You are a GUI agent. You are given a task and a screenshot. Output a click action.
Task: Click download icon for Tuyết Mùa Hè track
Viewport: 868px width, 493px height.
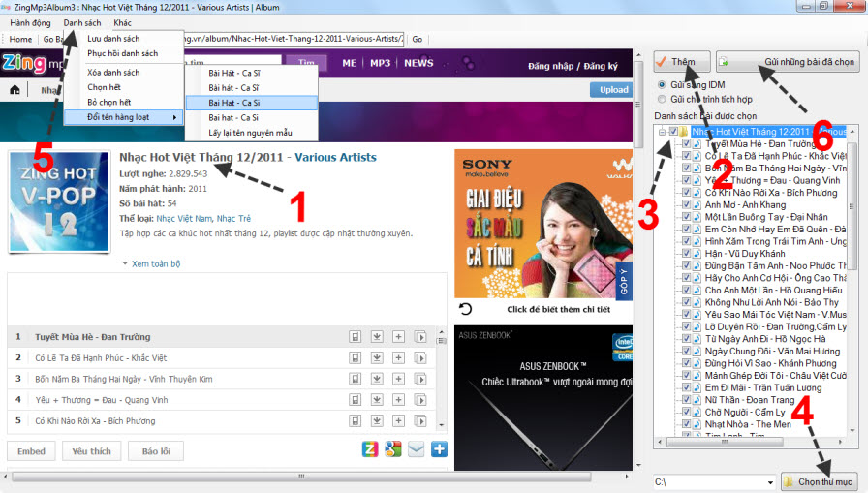pyautogui.click(x=377, y=337)
